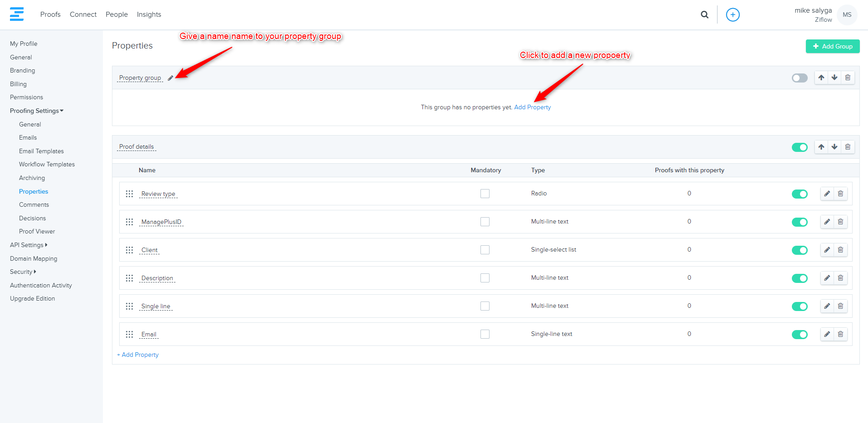868x423 pixels.
Task: Click the blue plus circle icon
Action: 732,15
